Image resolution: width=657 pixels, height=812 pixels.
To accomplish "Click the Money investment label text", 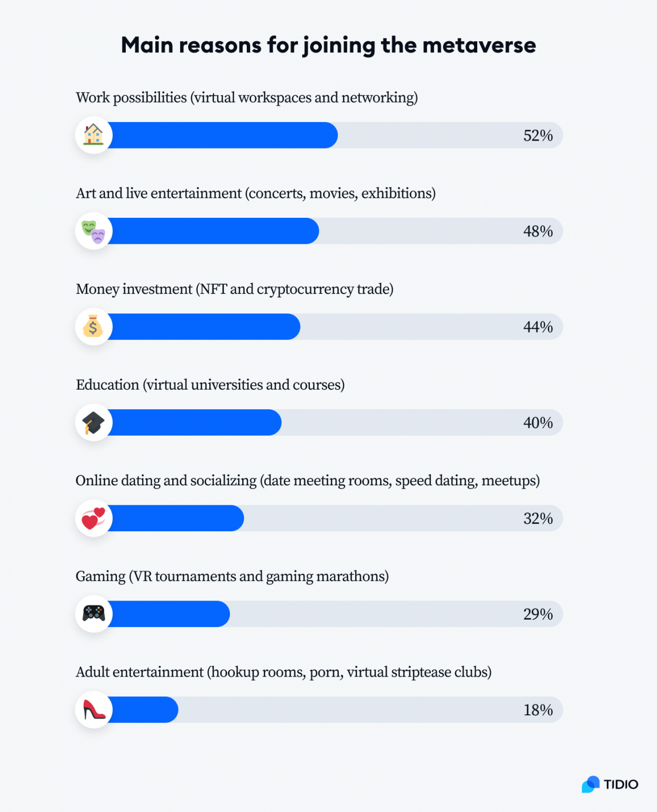I will (234, 289).
